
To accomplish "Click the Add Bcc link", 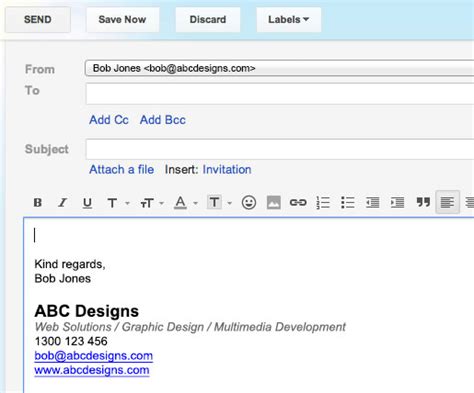I will tap(163, 120).
